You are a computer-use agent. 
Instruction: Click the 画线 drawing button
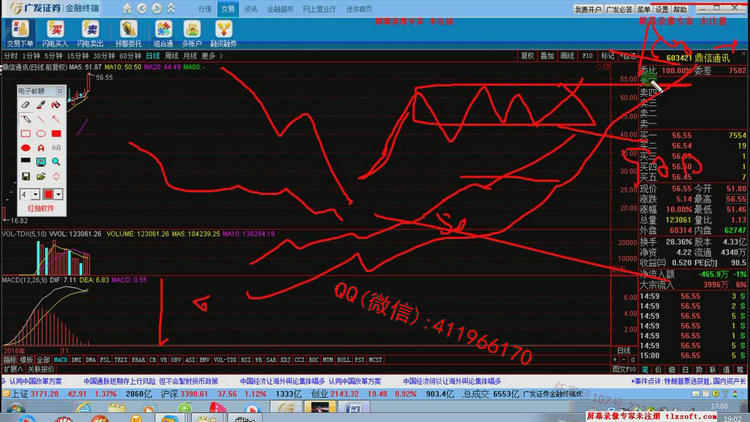pyautogui.click(x=567, y=56)
